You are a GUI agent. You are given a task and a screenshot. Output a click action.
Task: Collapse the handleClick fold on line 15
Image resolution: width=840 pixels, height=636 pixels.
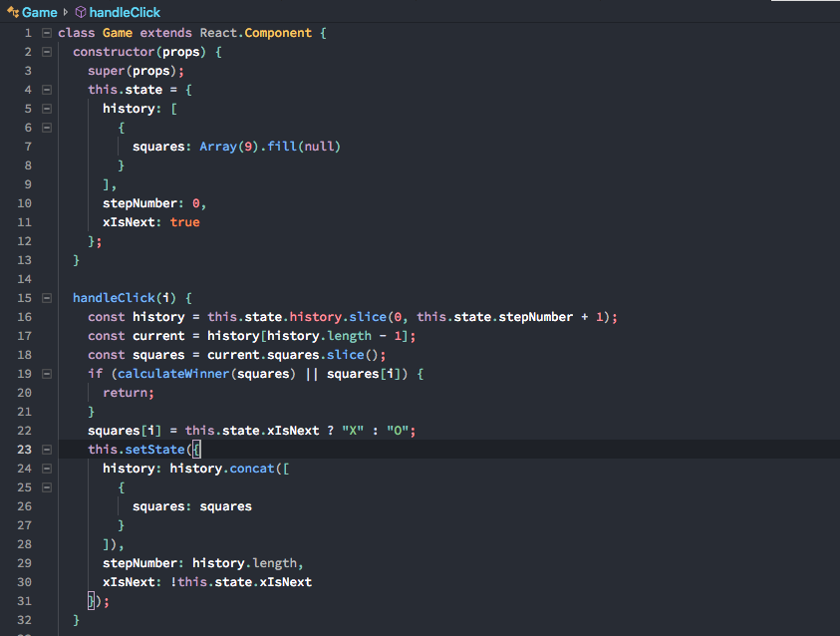pyautogui.click(x=47, y=298)
